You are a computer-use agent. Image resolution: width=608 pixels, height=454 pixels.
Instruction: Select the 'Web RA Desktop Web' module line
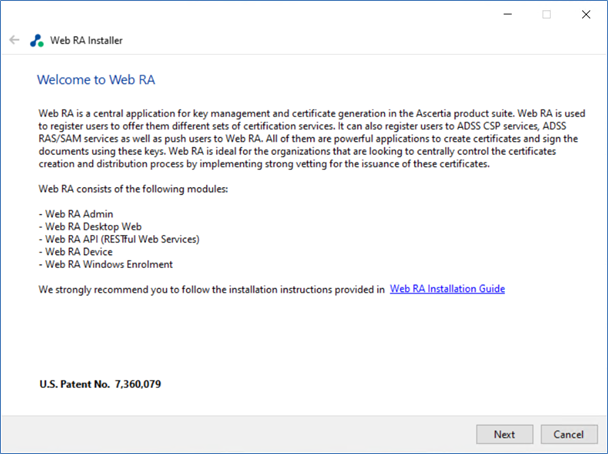[x=90, y=226]
